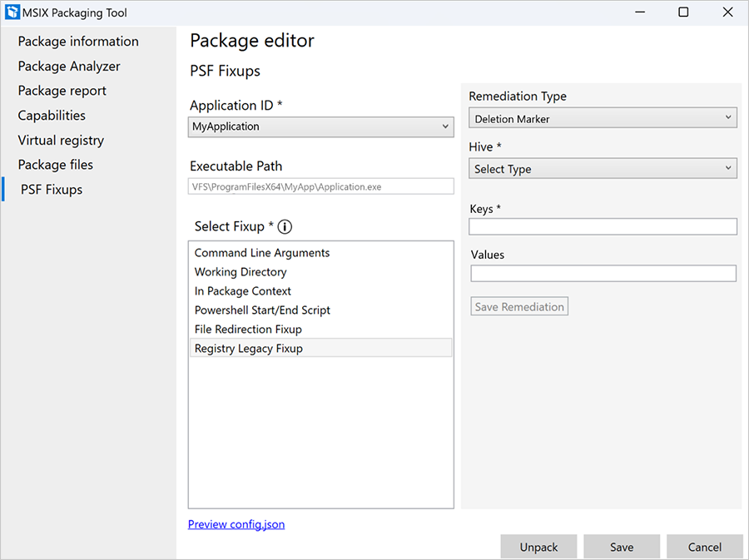Click the Executable Path field

(321, 186)
